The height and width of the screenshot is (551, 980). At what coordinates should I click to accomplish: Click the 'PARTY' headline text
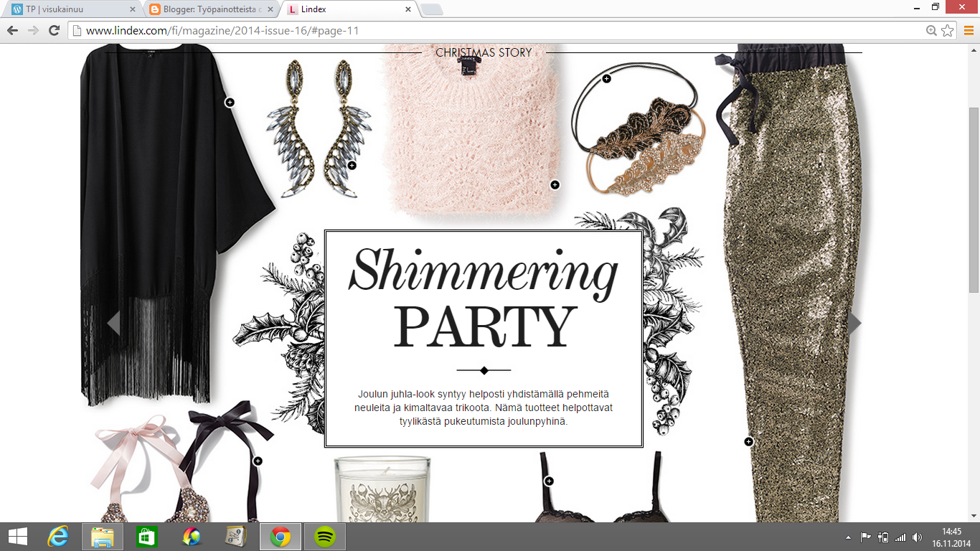pos(484,327)
